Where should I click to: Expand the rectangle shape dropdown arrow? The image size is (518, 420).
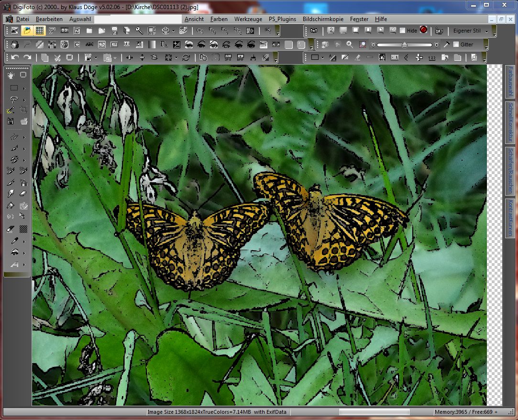pyautogui.click(x=323, y=57)
